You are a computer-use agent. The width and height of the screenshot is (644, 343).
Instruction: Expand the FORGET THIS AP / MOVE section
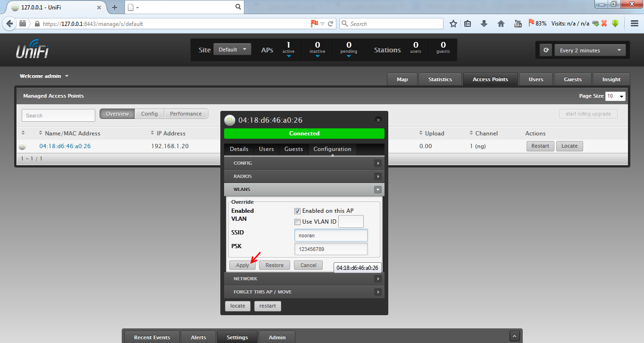(304, 292)
